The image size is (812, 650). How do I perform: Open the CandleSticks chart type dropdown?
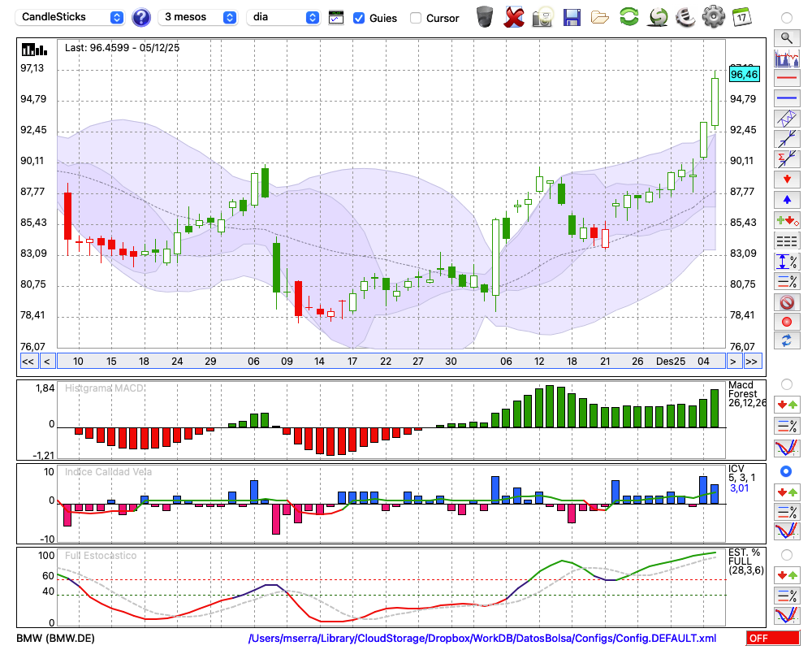click(71, 17)
